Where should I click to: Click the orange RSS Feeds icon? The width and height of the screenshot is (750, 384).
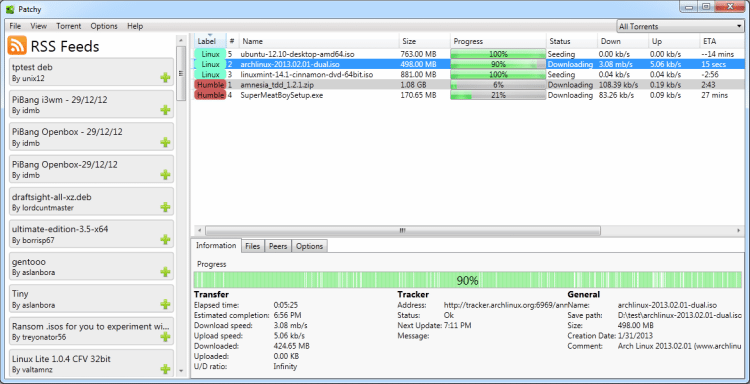coord(17,46)
